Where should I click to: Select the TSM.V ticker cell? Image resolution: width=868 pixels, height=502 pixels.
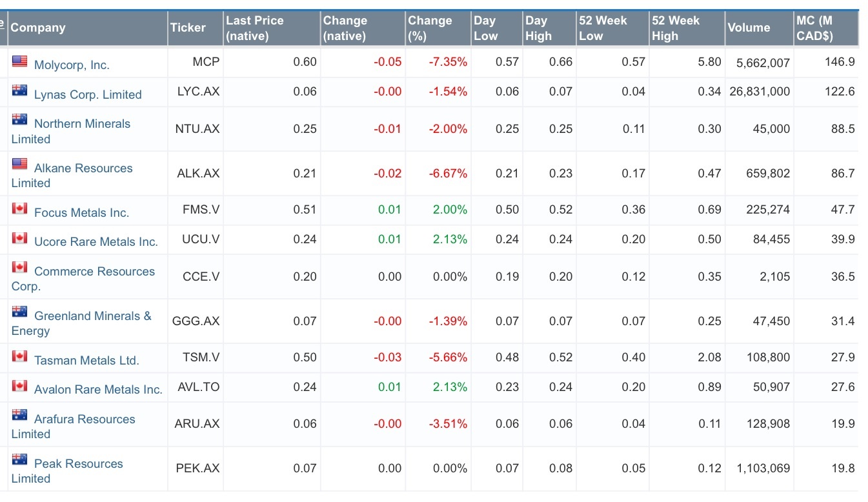click(x=201, y=357)
